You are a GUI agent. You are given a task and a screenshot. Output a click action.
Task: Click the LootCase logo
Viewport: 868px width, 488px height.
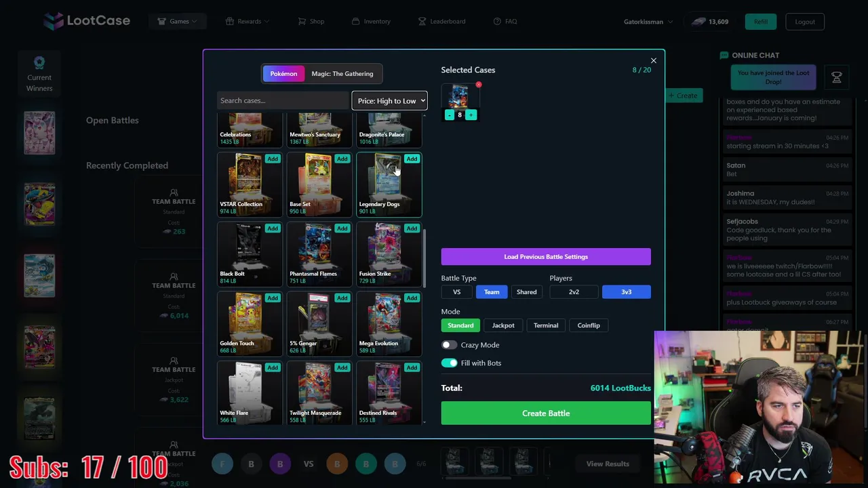pos(86,21)
